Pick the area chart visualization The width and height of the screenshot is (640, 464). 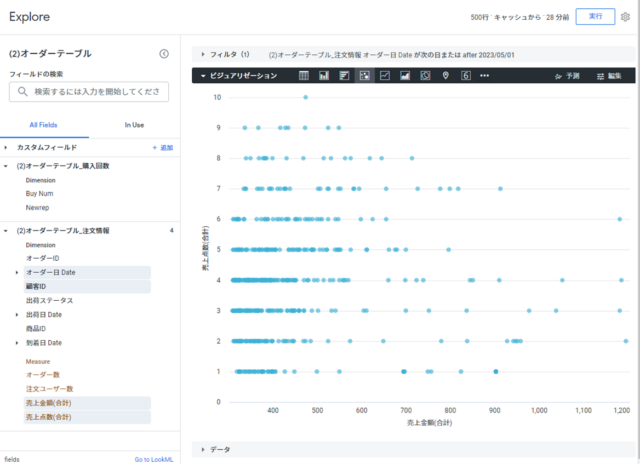tap(405, 76)
